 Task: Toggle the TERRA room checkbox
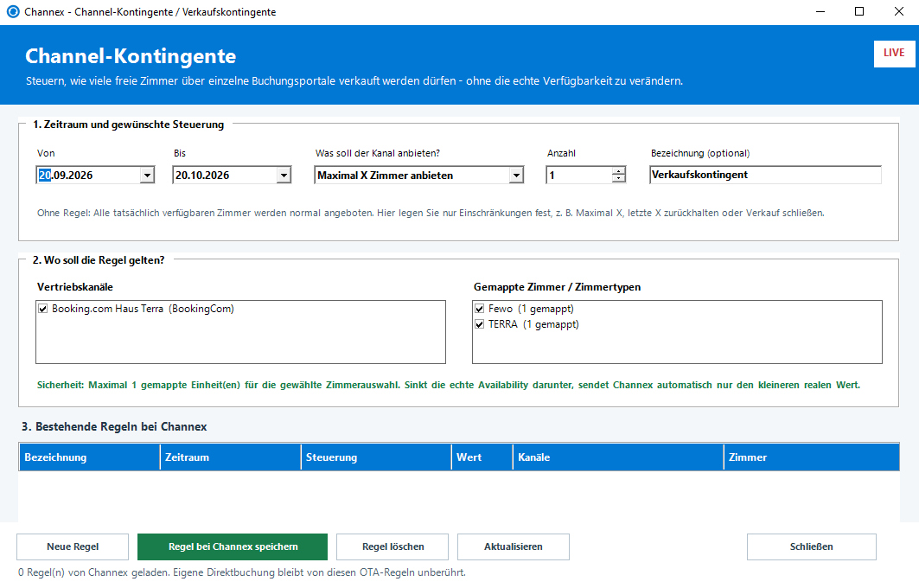pos(480,324)
